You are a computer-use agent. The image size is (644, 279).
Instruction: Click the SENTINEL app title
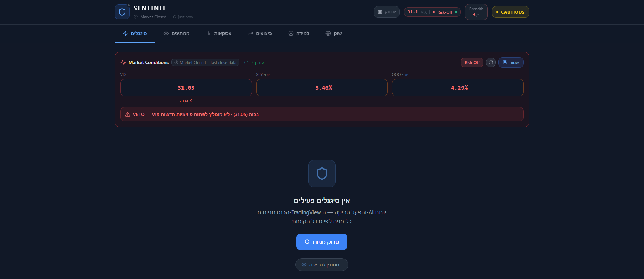pos(150,8)
